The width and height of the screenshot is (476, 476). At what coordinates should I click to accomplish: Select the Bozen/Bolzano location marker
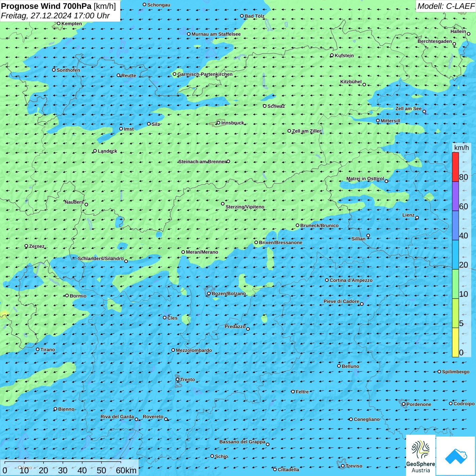pos(209,293)
